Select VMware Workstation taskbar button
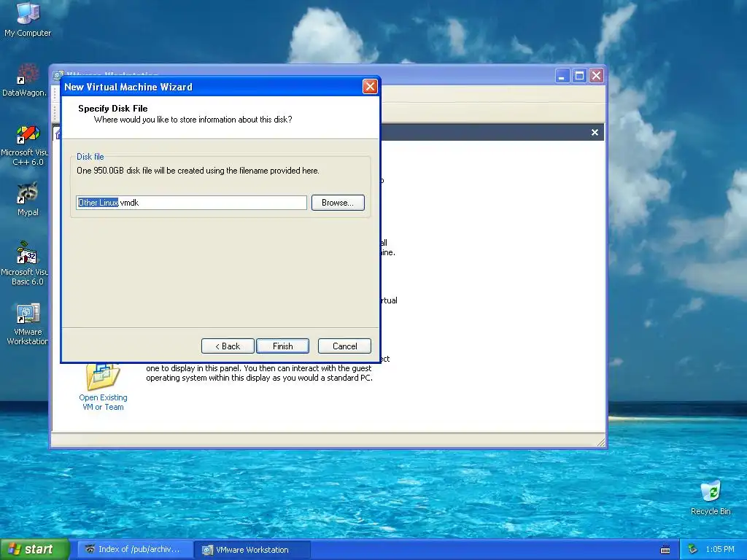 pos(252,550)
